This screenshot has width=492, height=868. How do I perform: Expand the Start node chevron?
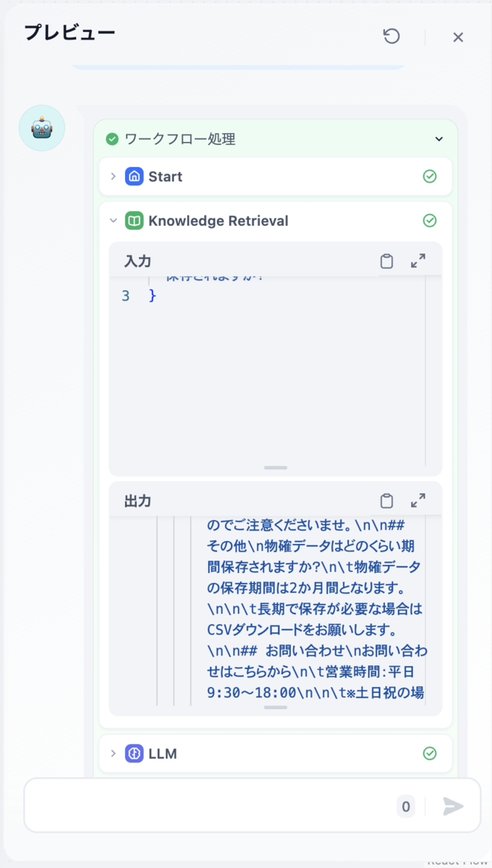[113, 176]
